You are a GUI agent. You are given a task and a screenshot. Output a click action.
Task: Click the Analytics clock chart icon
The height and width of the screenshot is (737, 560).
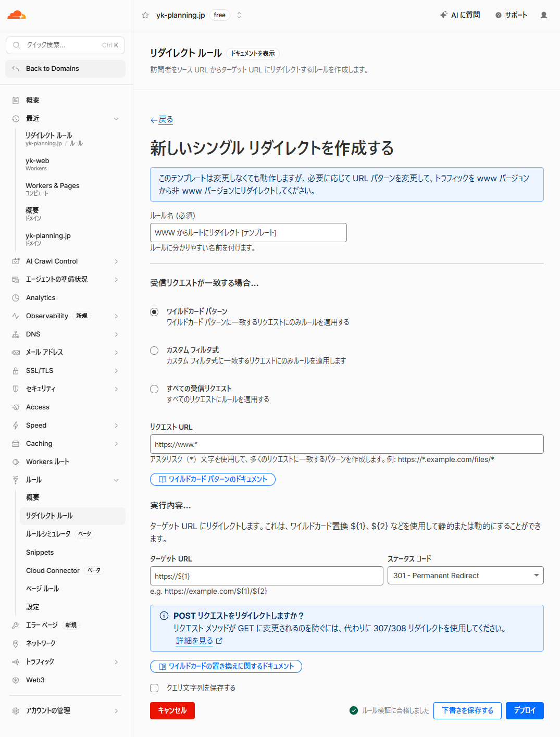(x=16, y=298)
